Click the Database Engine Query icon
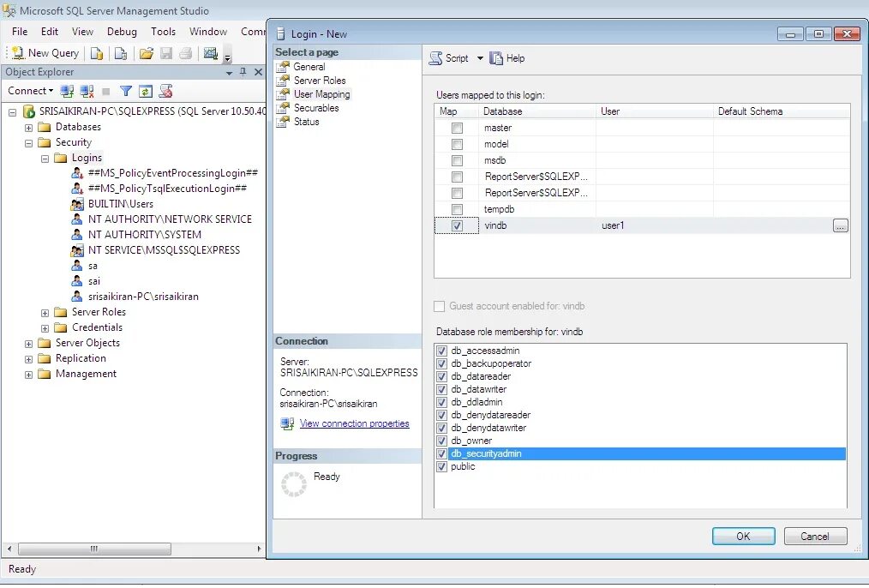Screen dimensions: 869x588 97,53
